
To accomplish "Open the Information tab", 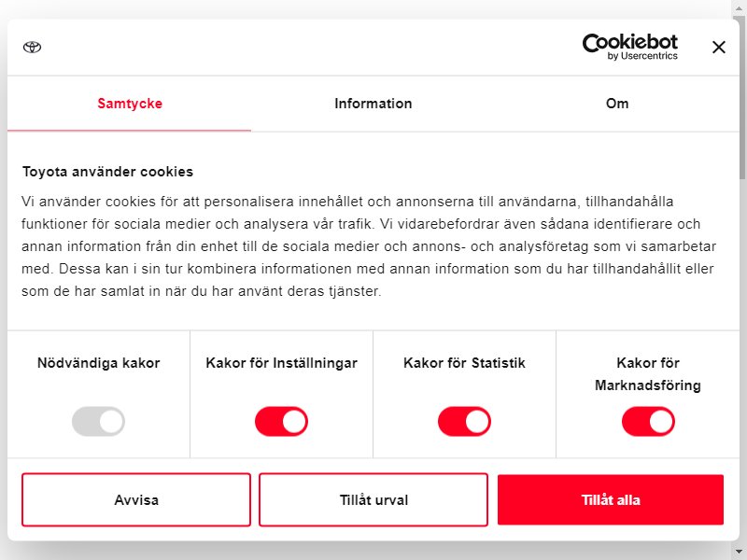I will pos(373,104).
